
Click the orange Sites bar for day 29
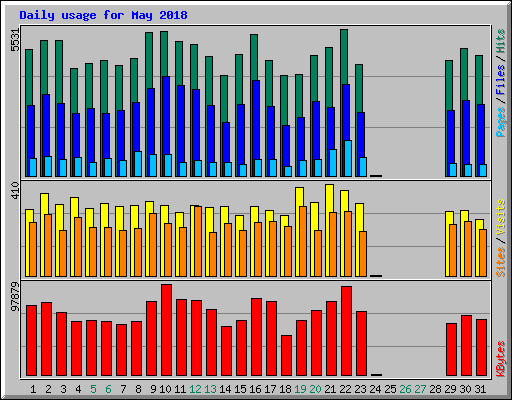tap(453, 250)
